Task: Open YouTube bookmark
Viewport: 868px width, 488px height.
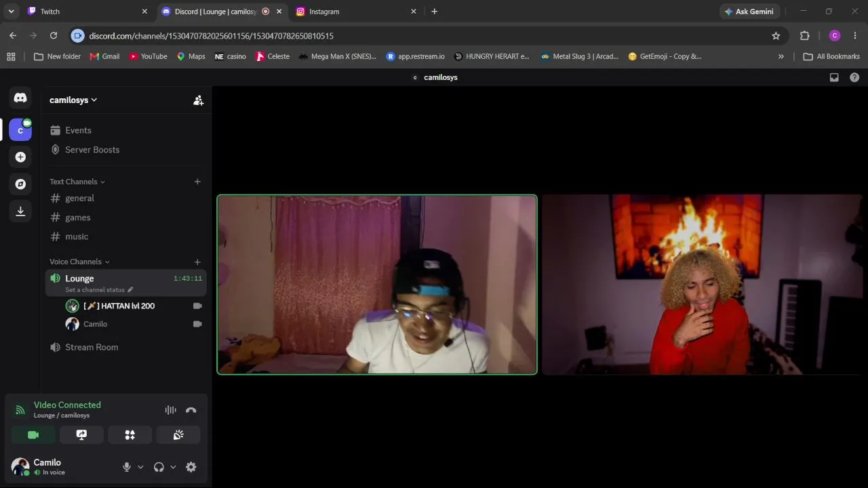Action: [x=148, y=57]
